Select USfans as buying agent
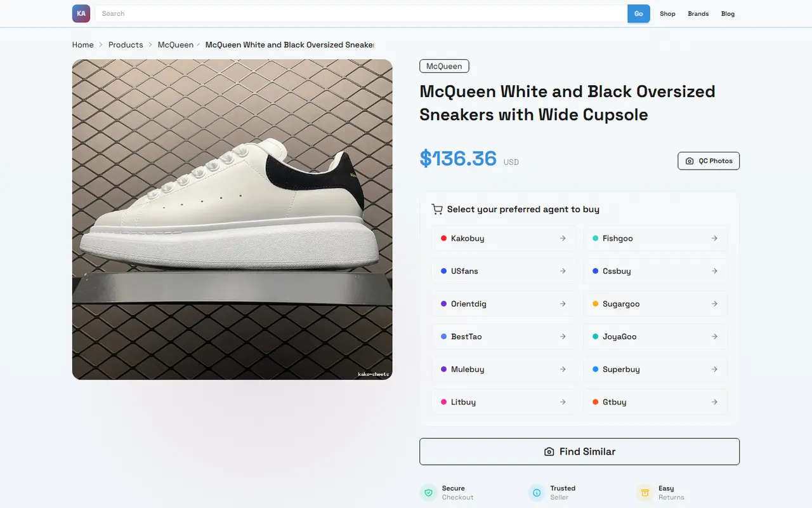812x508 pixels. (504, 271)
